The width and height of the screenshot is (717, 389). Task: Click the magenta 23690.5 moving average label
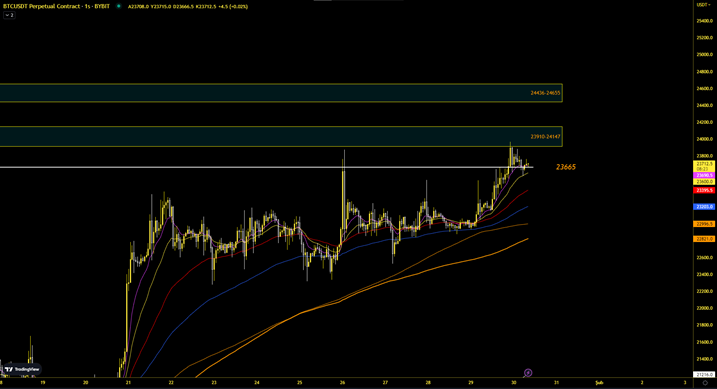[704, 176]
